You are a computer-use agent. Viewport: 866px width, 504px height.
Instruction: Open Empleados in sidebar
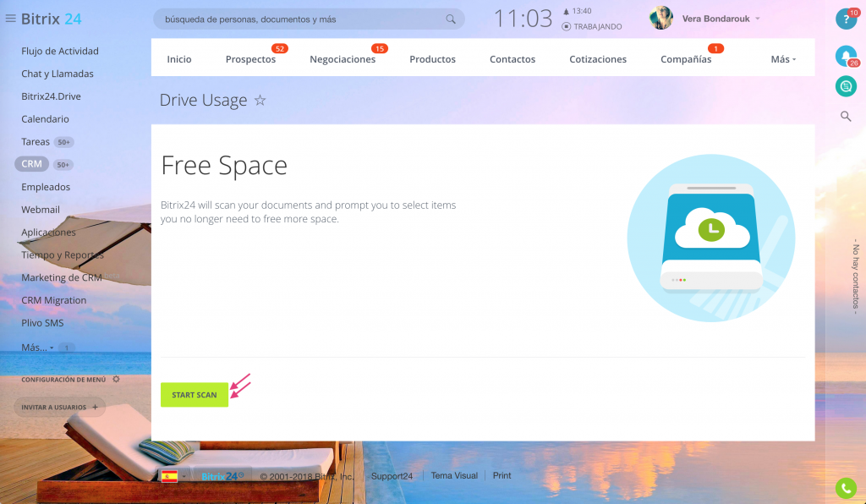click(x=46, y=187)
